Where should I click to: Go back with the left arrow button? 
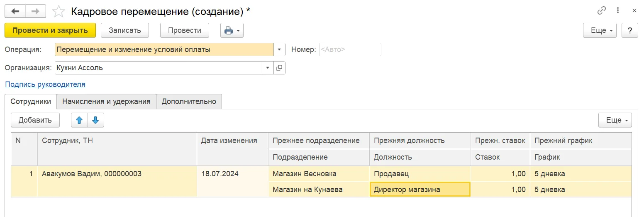coord(15,11)
